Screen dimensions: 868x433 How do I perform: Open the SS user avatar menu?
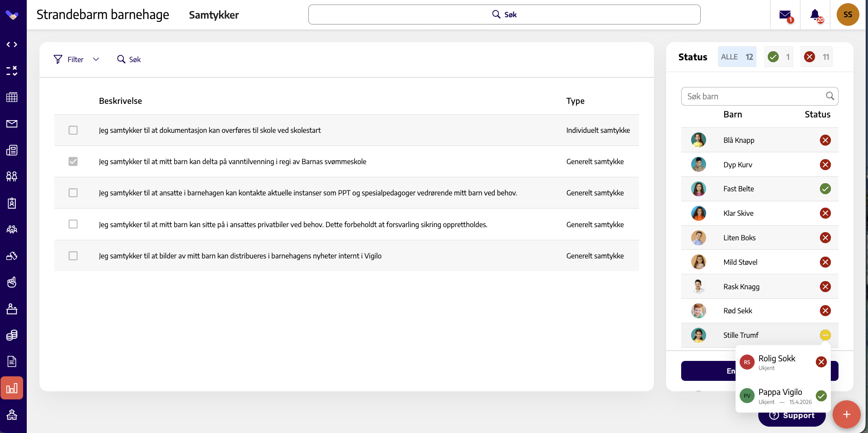[x=848, y=15]
